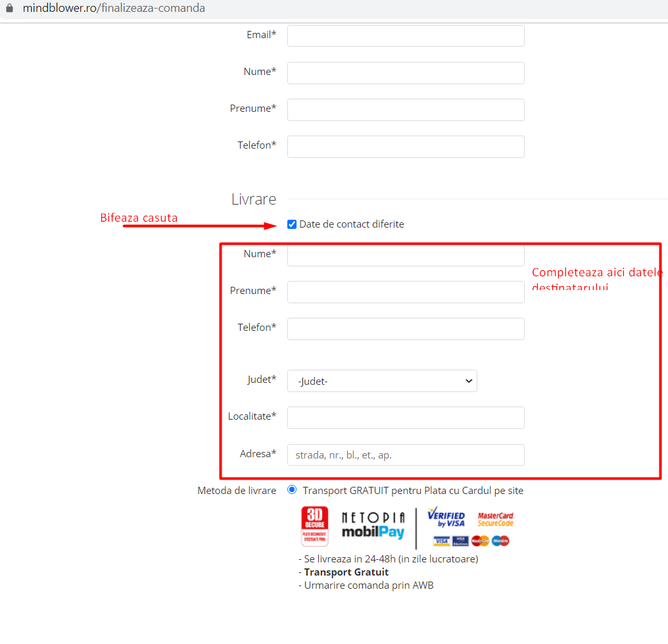Uncheck the 'Date de contact diferite' checkbox
This screenshot has height=644, width=668.
click(x=292, y=224)
